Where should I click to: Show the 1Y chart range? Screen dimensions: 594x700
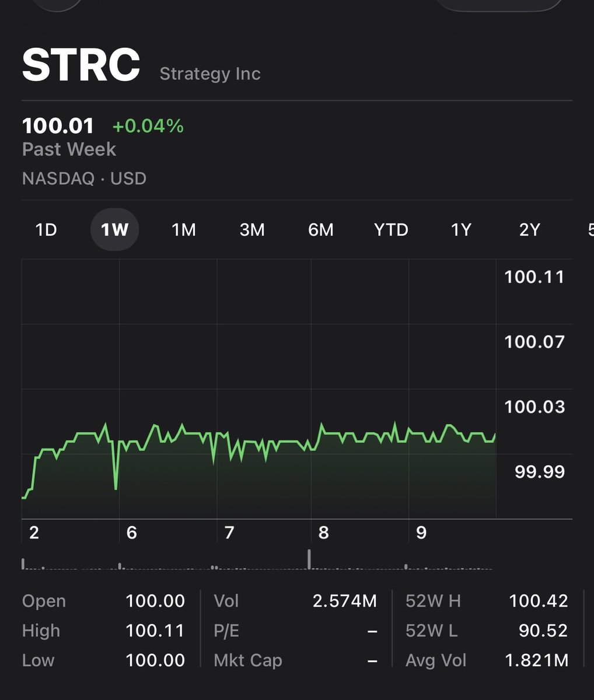click(x=461, y=230)
